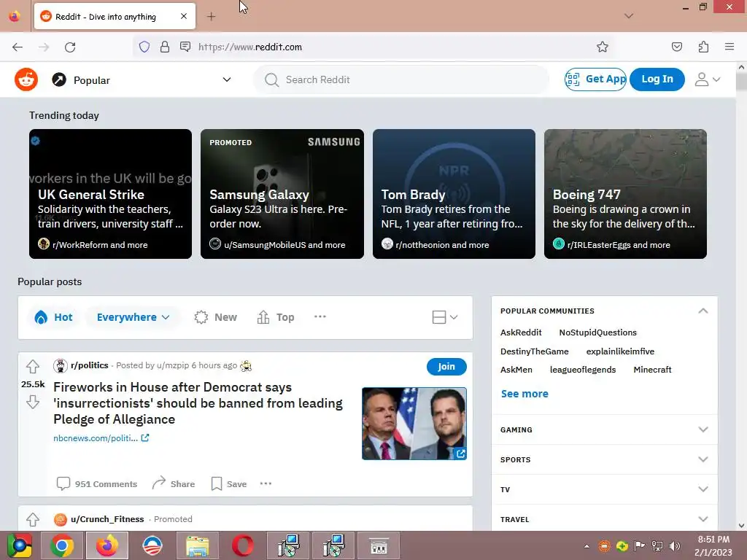The height and width of the screenshot is (560, 747).
Task: Open the user account dropdown menu
Action: [x=707, y=79]
